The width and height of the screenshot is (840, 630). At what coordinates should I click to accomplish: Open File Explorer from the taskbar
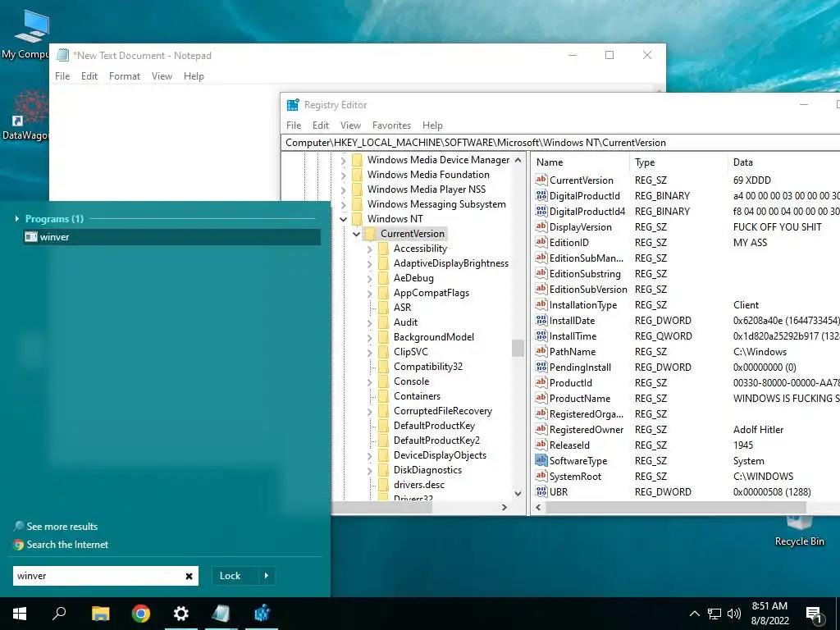click(100, 614)
